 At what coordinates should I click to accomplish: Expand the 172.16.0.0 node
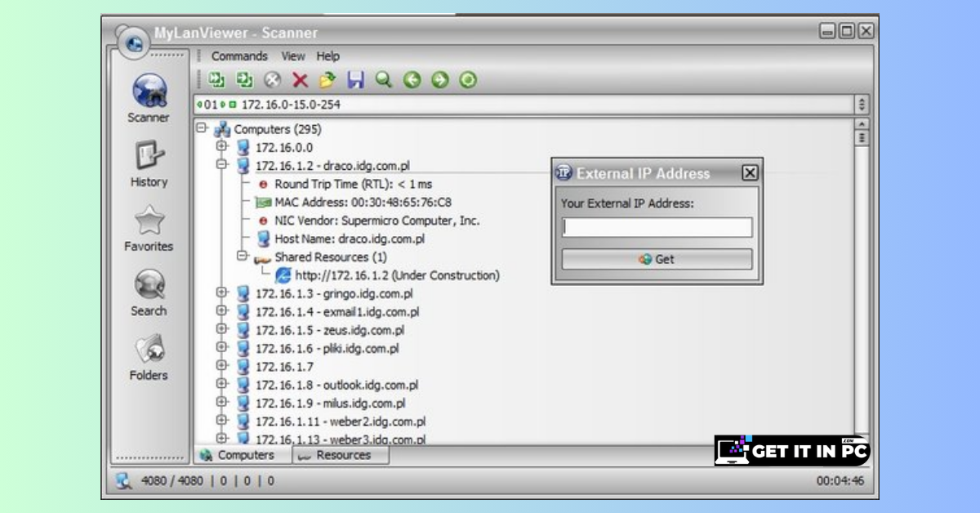pyautogui.click(x=221, y=146)
